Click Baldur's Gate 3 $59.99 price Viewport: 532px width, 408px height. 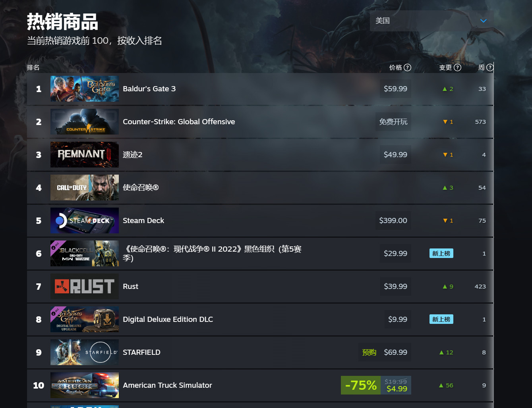(x=395, y=89)
